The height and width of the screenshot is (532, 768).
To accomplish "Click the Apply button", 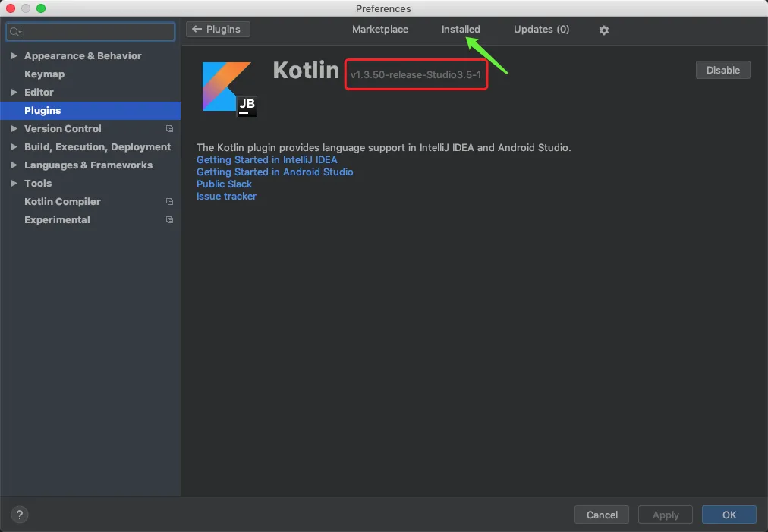I will pos(665,515).
